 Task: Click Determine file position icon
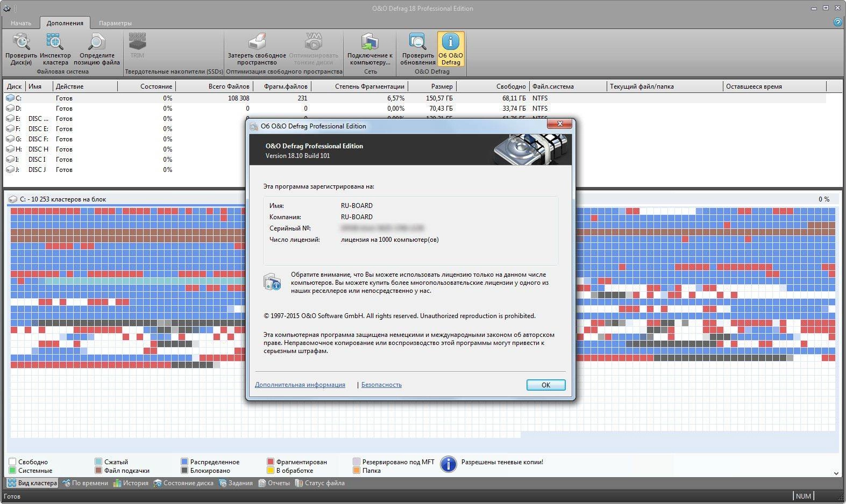[x=97, y=41]
